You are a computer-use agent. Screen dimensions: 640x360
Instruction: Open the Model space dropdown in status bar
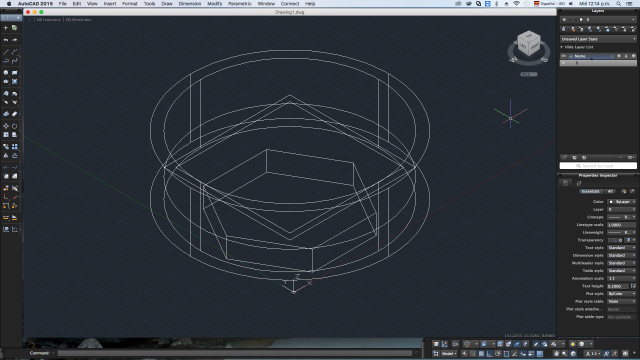point(449,353)
